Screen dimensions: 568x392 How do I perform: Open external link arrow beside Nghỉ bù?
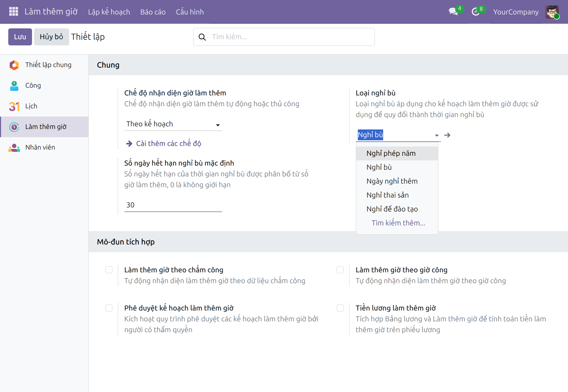pyautogui.click(x=447, y=135)
